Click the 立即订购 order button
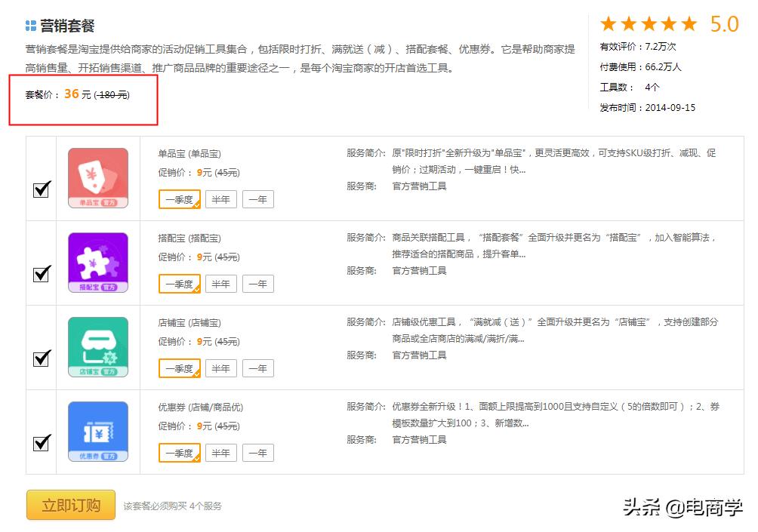This screenshot has height=532, width=758. [x=69, y=505]
